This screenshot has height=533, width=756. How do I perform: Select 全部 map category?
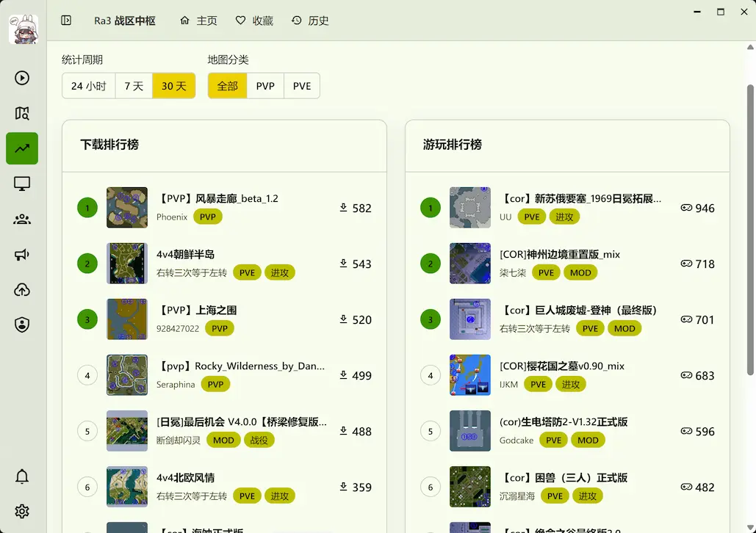click(x=228, y=86)
